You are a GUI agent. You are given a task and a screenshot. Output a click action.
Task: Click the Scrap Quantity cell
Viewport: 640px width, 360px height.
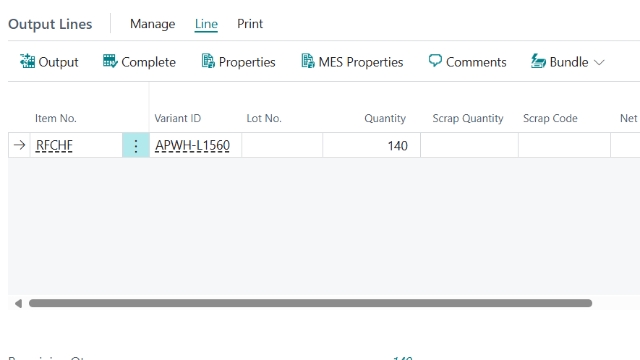pos(469,145)
